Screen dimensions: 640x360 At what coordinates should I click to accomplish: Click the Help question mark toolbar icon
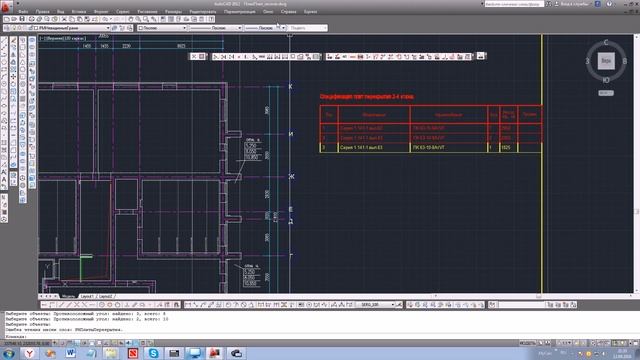(x=211, y=19)
